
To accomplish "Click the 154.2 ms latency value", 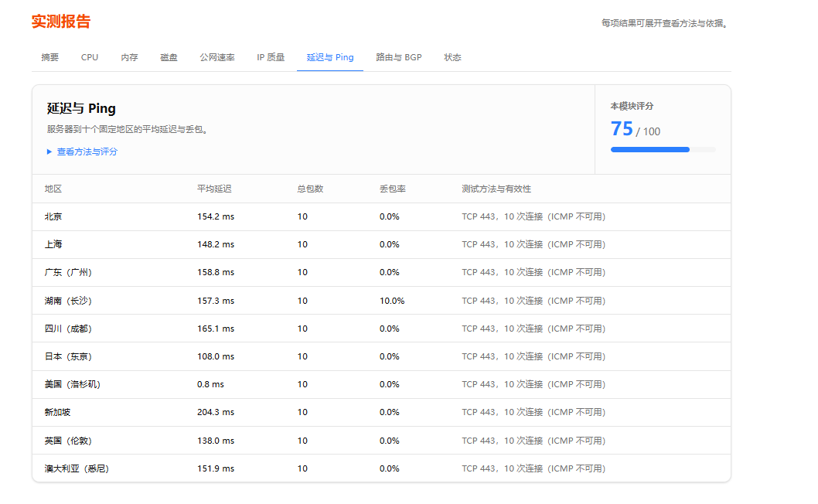I will 216,216.
